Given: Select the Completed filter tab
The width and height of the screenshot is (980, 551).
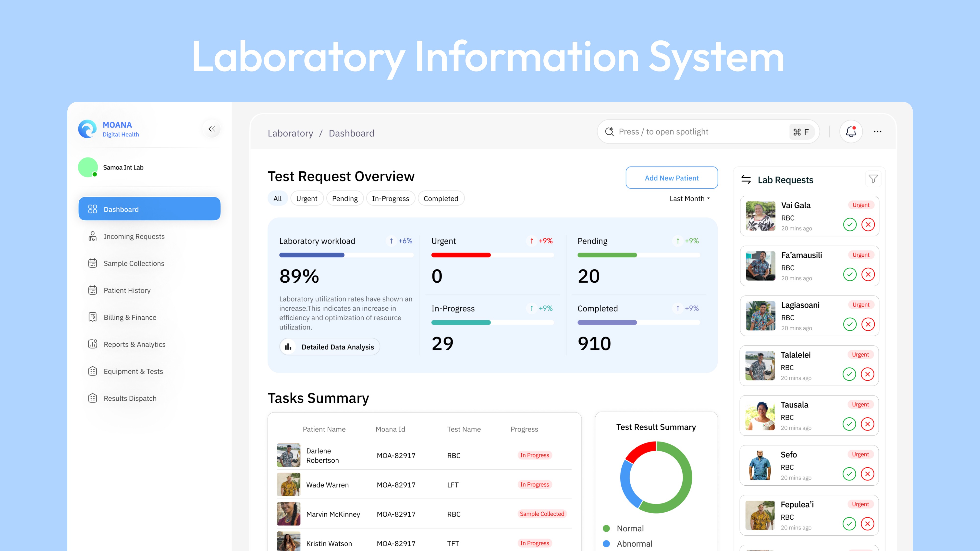Looking at the screenshot, I should (x=441, y=199).
